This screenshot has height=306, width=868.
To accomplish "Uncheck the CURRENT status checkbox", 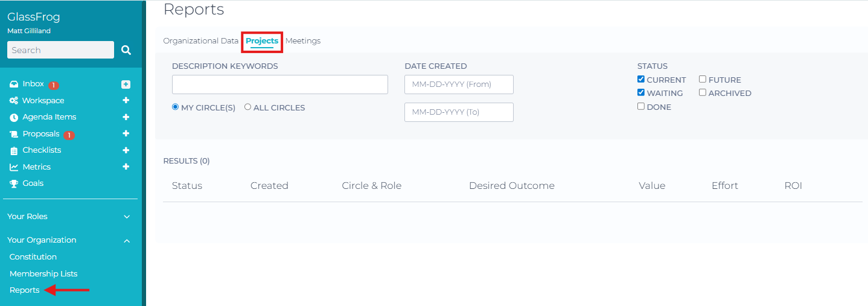I will click(641, 79).
